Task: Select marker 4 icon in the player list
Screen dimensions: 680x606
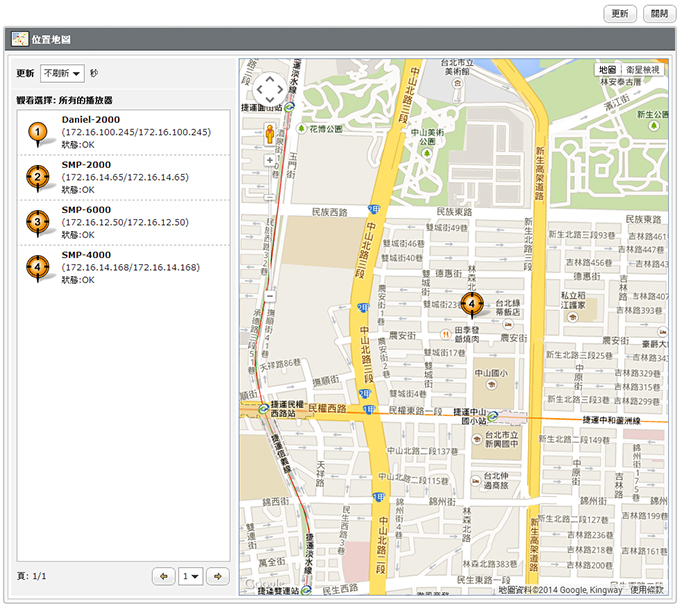Action: [38, 268]
